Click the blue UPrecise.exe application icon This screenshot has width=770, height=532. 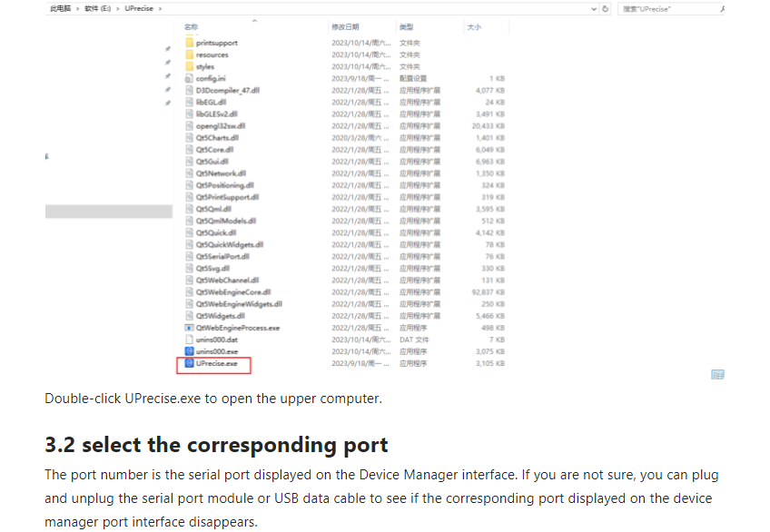click(x=190, y=363)
